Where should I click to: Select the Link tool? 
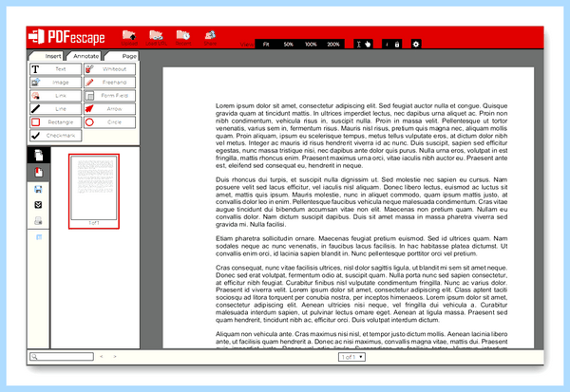tap(55, 96)
